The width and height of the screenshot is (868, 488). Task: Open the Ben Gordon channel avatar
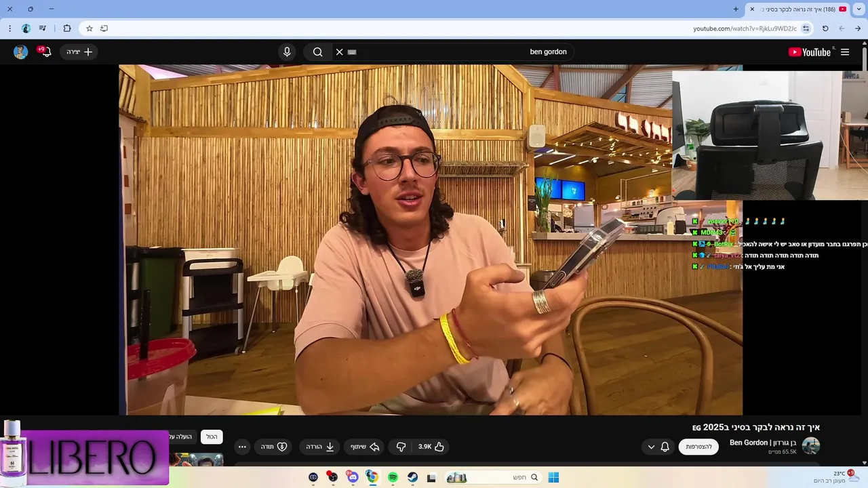click(x=811, y=446)
